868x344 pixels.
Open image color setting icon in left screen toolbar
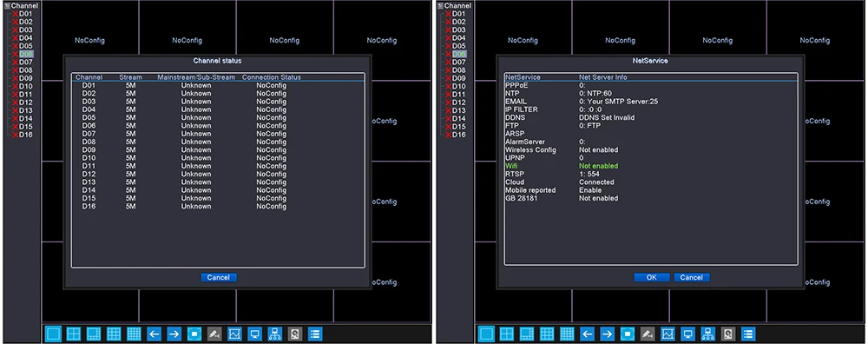(x=234, y=334)
